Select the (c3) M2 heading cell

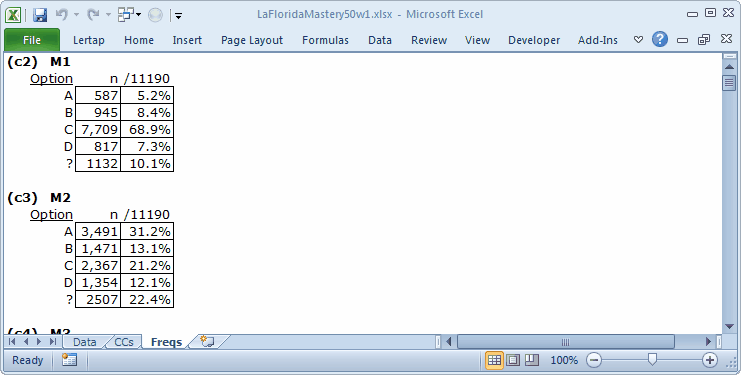pyautogui.click(x=39, y=198)
